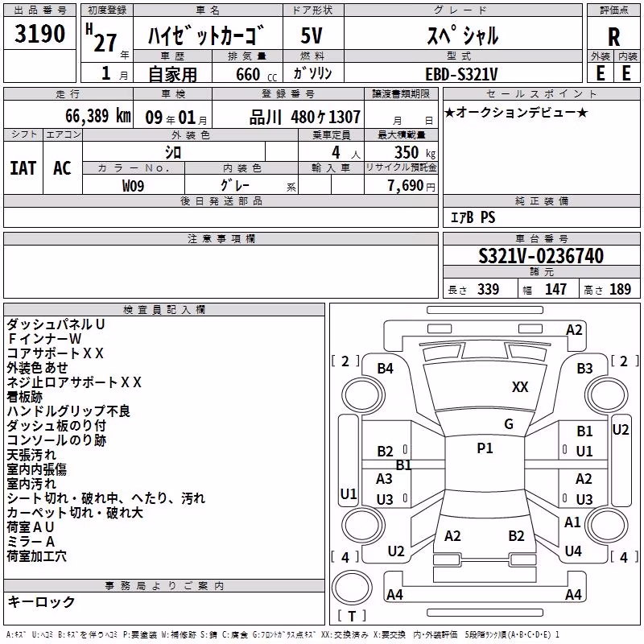Select the B4 mark on the front fender
This screenshot has height=644, width=644.
(x=385, y=369)
